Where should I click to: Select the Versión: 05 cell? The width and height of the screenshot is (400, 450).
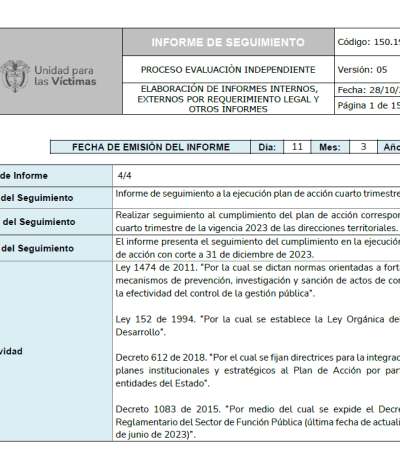click(367, 69)
